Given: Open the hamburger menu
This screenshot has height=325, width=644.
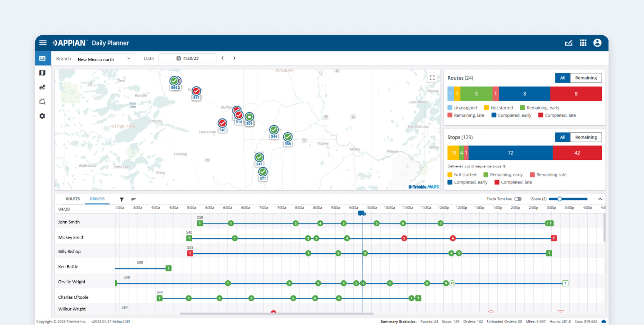Looking at the screenshot, I should pos(43,43).
